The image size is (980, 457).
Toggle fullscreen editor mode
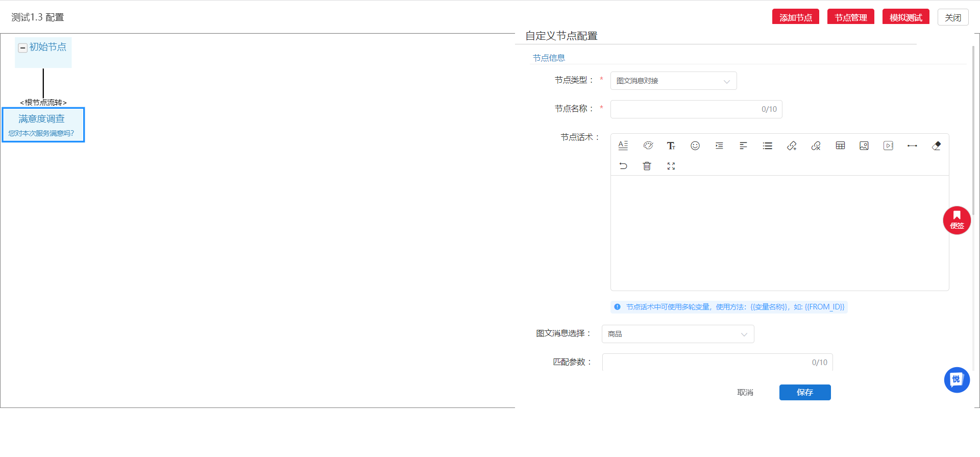[671, 166]
